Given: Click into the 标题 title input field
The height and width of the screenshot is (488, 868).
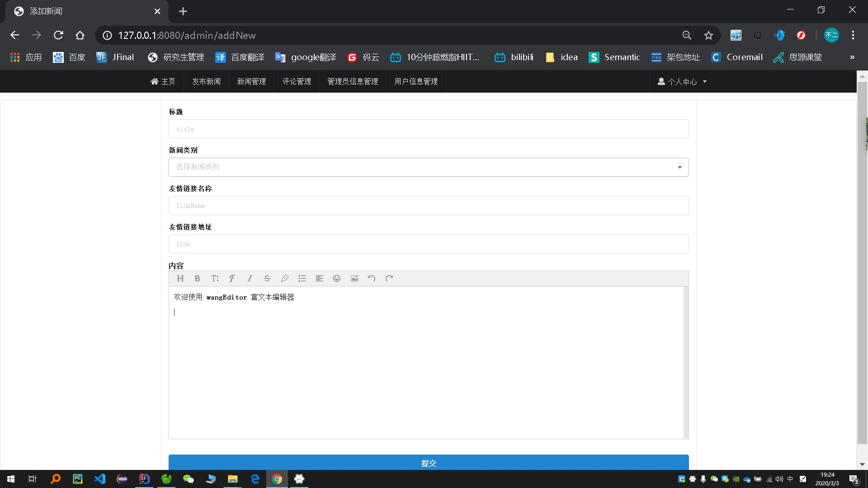Looking at the screenshot, I should coord(429,129).
